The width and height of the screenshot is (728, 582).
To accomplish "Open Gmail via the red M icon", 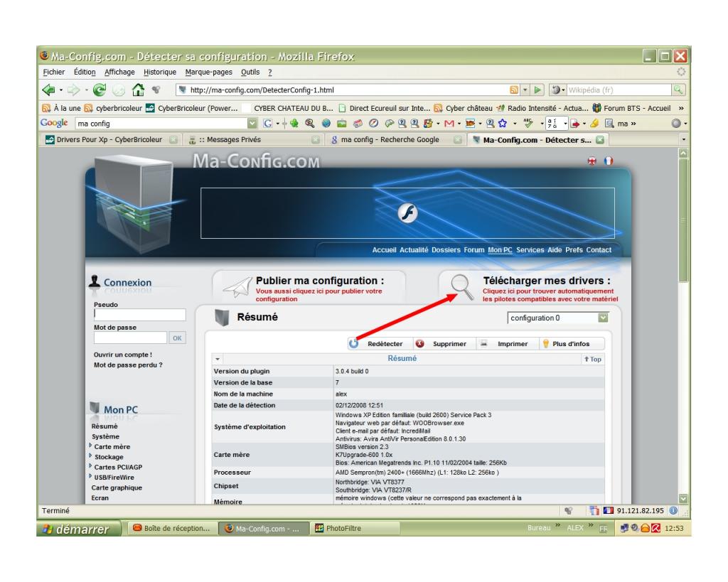I will pyautogui.click(x=449, y=124).
